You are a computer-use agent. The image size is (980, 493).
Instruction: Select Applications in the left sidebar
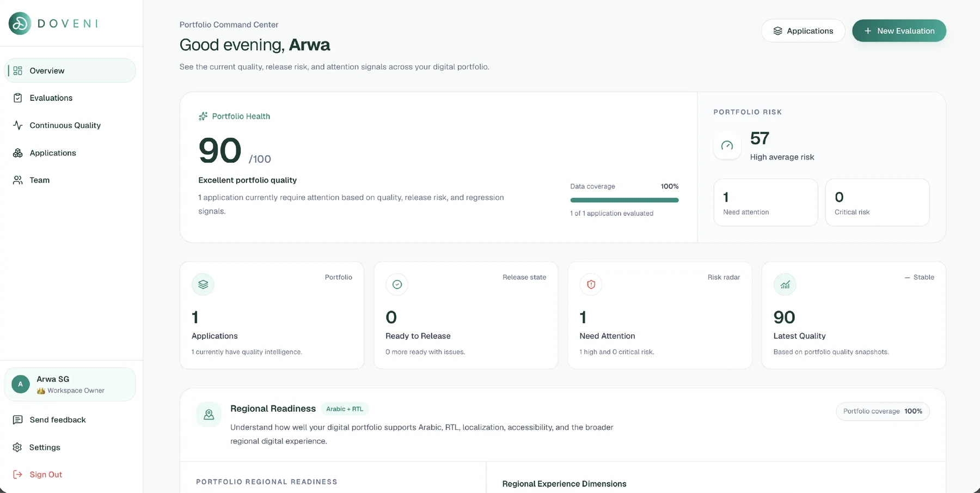coord(70,153)
